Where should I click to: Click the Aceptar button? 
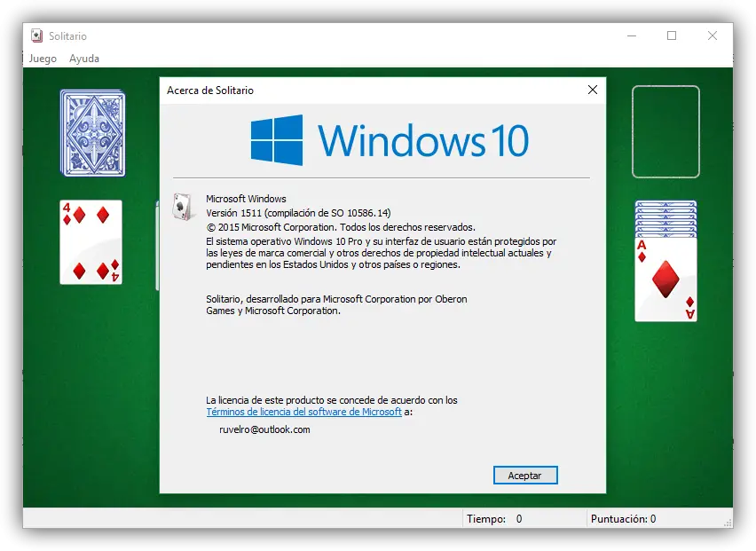pos(525,476)
